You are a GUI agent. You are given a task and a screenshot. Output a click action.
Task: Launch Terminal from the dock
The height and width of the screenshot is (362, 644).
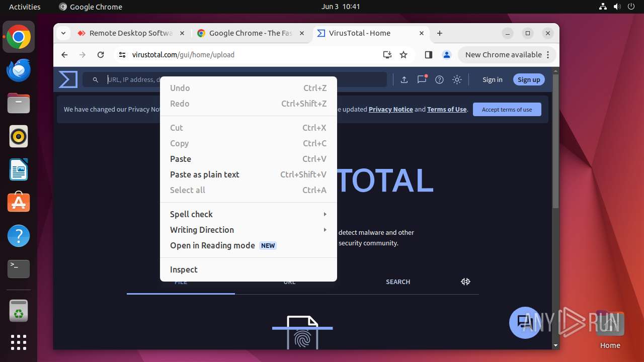19,269
